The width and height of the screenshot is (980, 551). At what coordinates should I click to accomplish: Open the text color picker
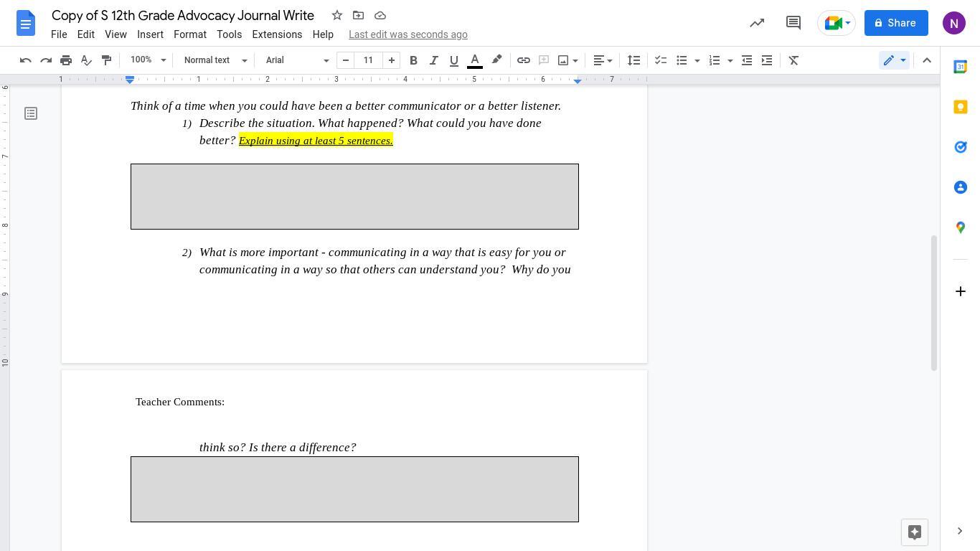[x=475, y=60]
